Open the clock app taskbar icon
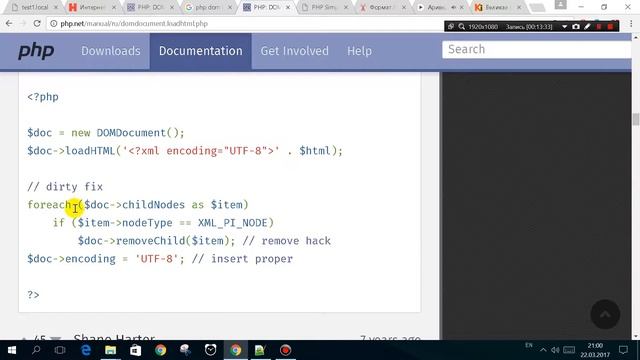The height and width of the screenshot is (360, 640). pos(210,350)
